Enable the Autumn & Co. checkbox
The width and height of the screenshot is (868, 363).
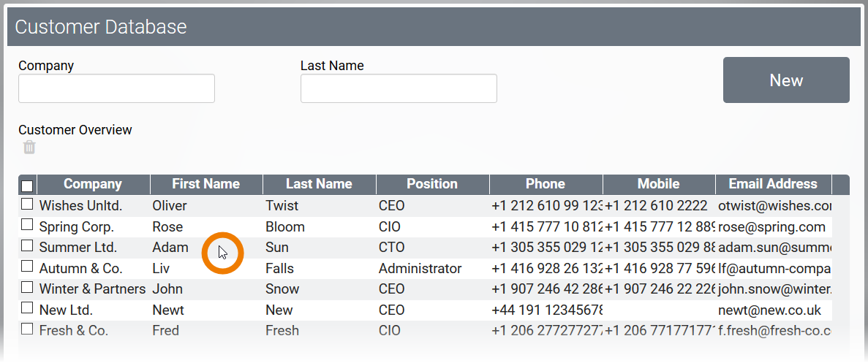tap(27, 267)
